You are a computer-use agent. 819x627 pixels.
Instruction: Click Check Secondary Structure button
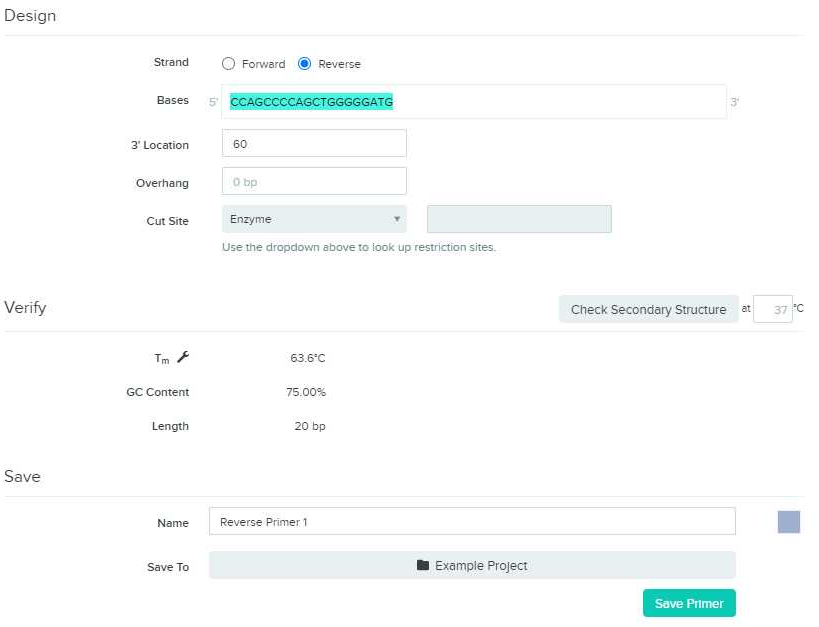[x=649, y=309]
